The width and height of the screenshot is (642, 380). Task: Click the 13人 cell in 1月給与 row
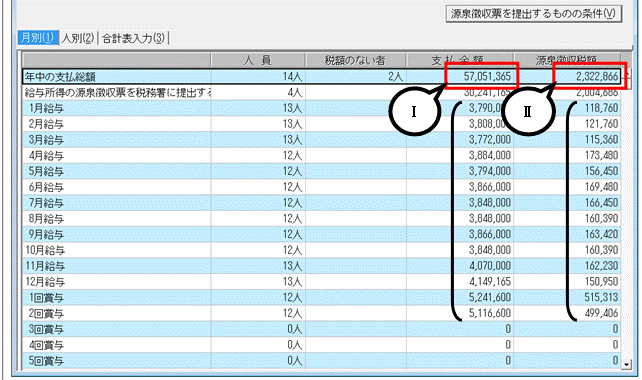click(292, 108)
